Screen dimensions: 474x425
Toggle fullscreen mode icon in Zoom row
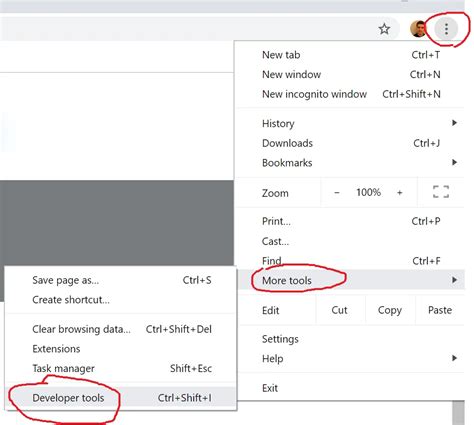tap(441, 192)
